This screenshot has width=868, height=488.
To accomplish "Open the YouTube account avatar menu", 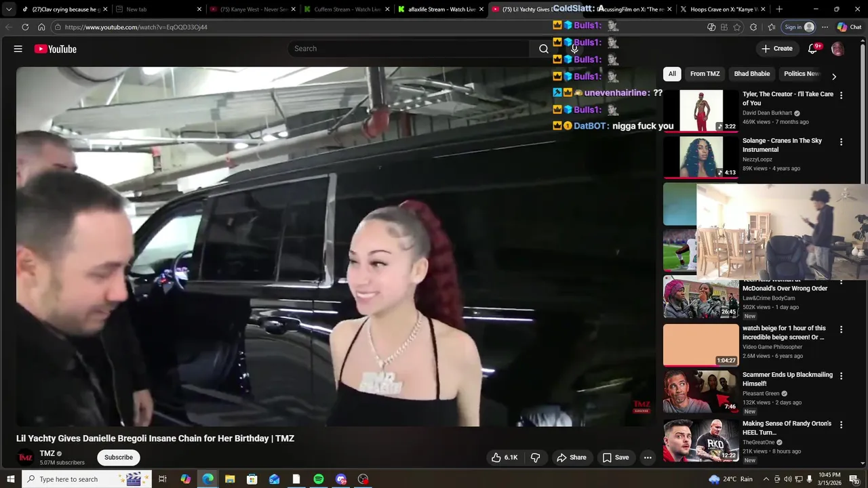I will [x=837, y=49].
